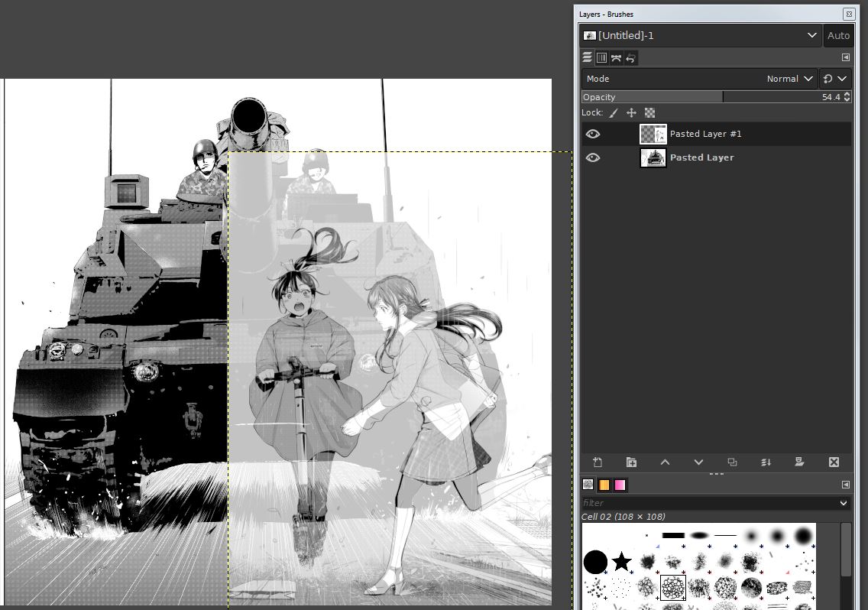Delete the selected layer
868x610 pixels.
[x=834, y=462]
